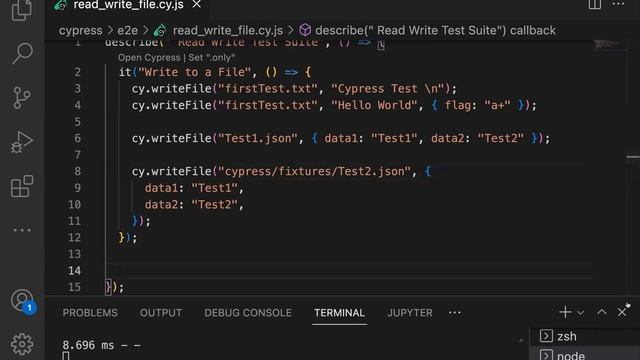Viewport: 640px width, 360px height.
Task: Create a new terminal with plus
Action: tap(565, 312)
